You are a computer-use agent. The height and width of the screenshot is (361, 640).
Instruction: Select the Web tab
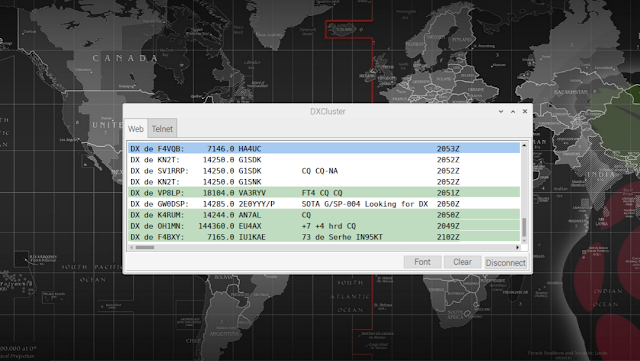[136, 129]
